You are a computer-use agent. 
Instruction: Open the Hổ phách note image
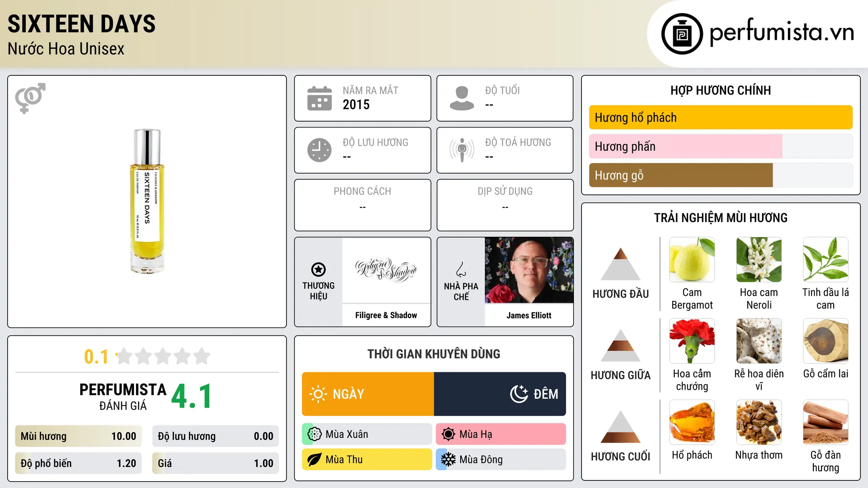pyautogui.click(x=692, y=422)
